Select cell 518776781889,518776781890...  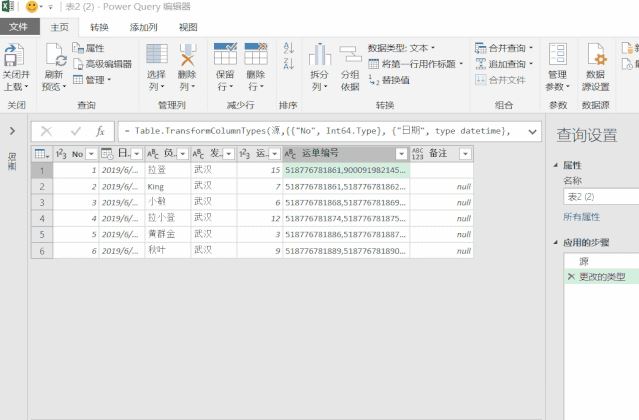[x=346, y=251]
